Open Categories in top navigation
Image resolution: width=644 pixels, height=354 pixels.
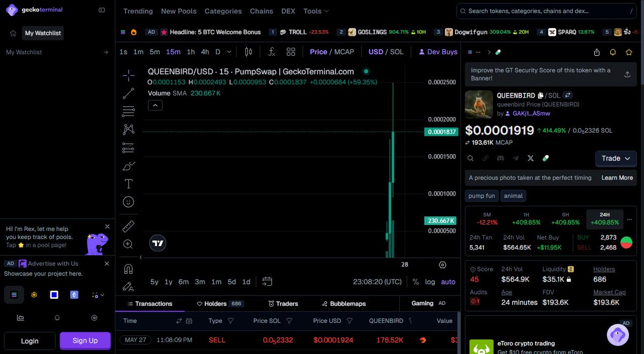coord(223,11)
